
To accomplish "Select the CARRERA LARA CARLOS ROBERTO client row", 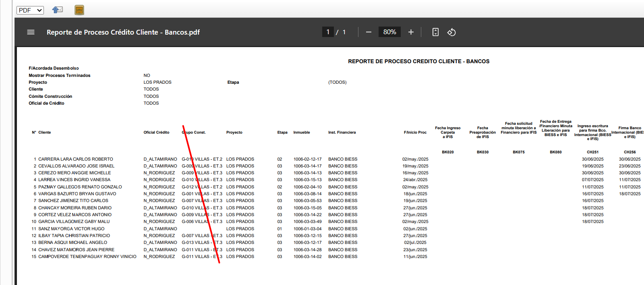I will pos(76,159).
